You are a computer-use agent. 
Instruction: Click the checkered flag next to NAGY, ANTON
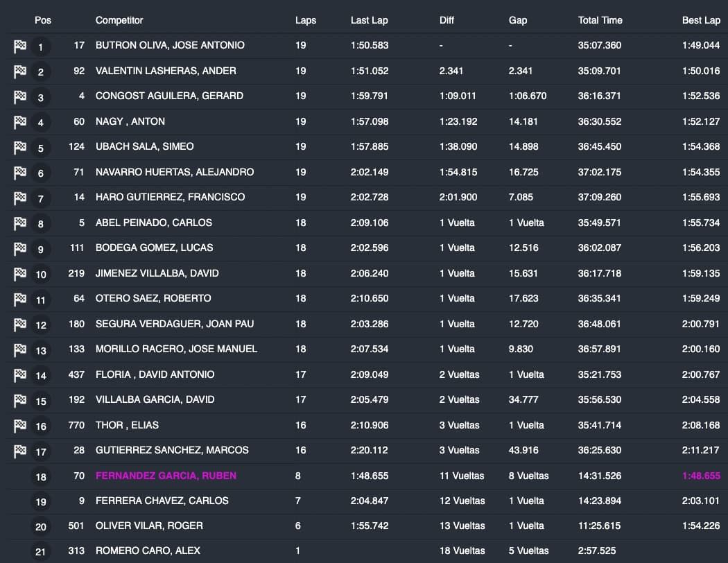coord(19,122)
